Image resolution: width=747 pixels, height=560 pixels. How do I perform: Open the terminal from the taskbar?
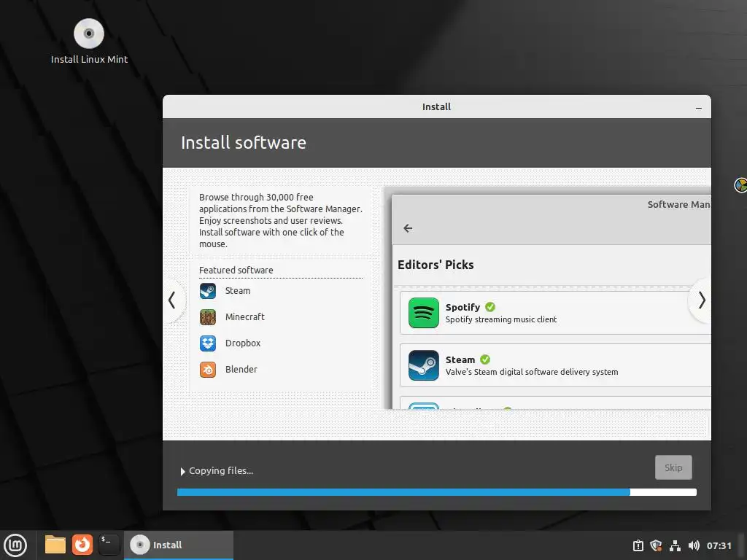(109, 545)
